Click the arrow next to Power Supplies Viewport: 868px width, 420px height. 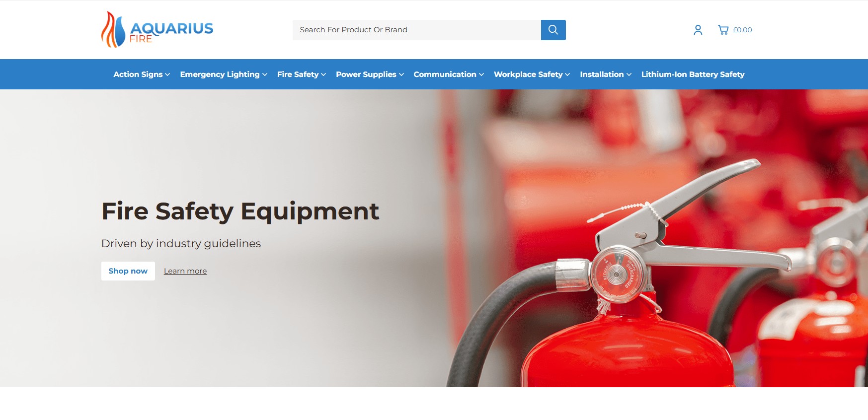pos(401,74)
